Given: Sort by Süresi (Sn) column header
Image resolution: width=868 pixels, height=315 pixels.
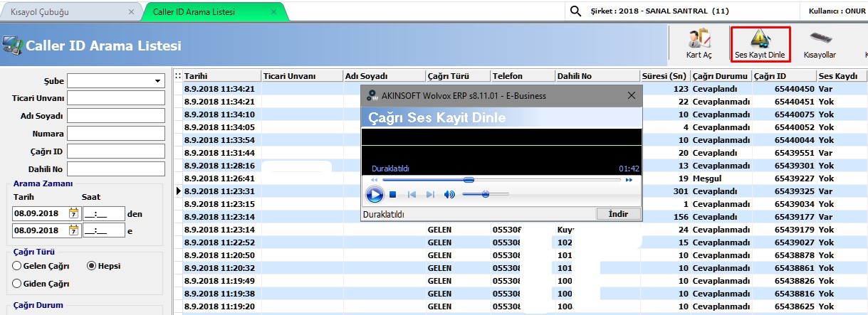Looking at the screenshot, I should tap(666, 76).
